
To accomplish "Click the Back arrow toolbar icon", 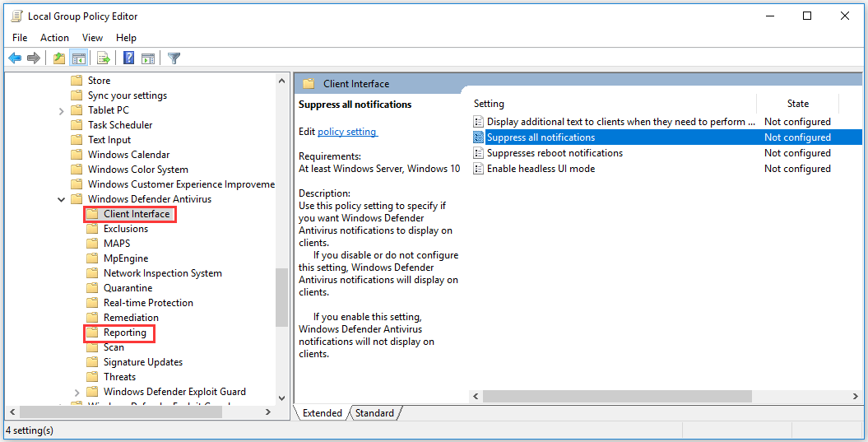I will [15, 58].
